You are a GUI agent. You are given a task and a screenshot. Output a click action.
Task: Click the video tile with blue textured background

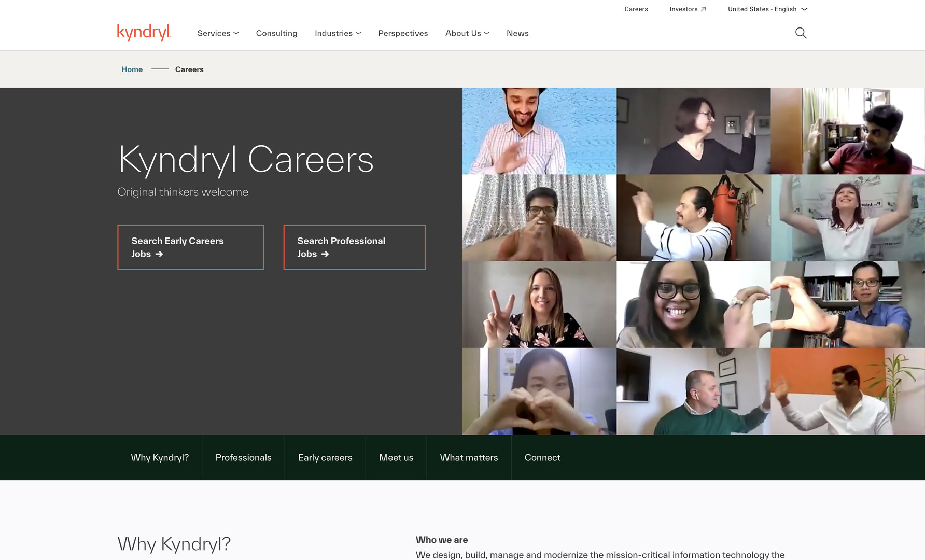point(539,131)
